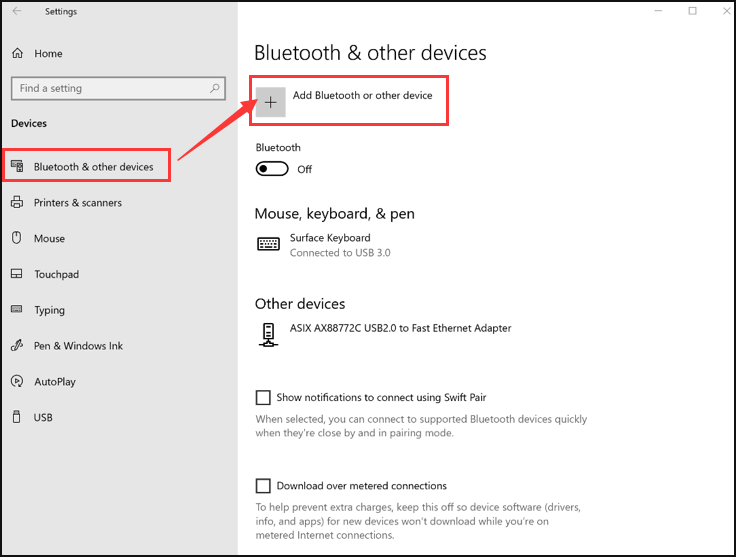This screenshot has height=557, width=736.
Task: Click the Surface Keyboard device icon
Action: [268, 244]
